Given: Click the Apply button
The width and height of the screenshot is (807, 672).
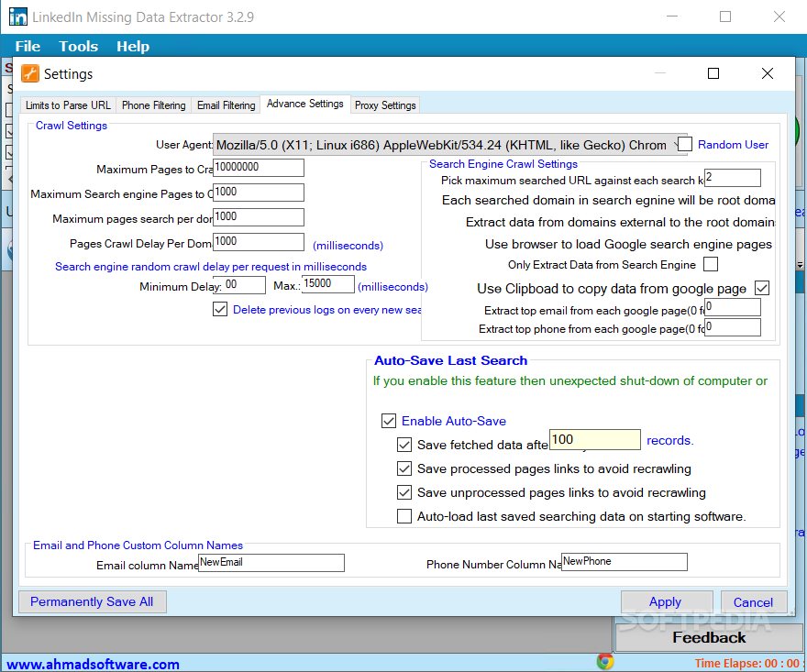Looking at the screenshot, I should 666,601.
